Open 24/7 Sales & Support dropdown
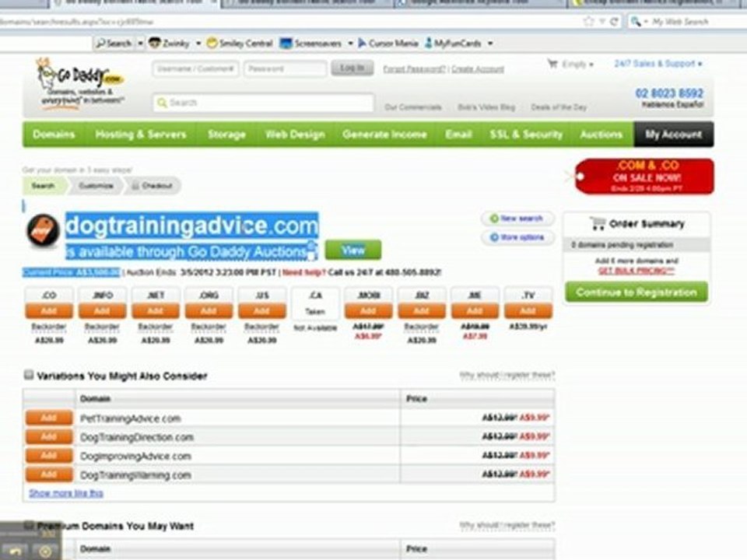The width and height of the screenshot is (747, 560). pos(658,63)
